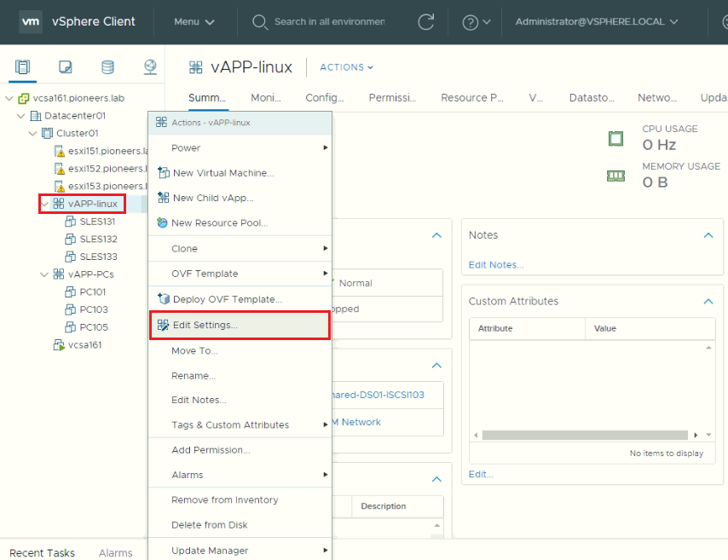Click the CPU usage chip icon
The image size is (728, 560).
pos(615,138)
